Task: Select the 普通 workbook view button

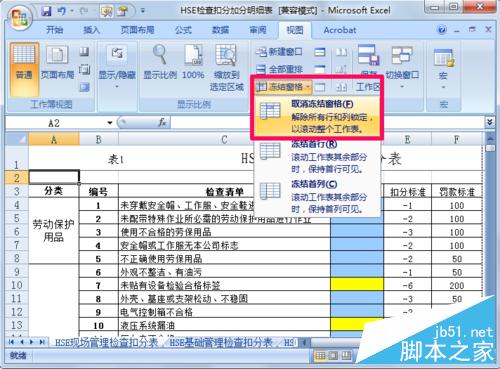Action: [24, 69]
